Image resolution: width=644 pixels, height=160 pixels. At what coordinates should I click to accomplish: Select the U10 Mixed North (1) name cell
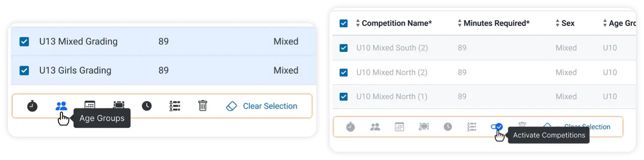click(x=392, y=96)
